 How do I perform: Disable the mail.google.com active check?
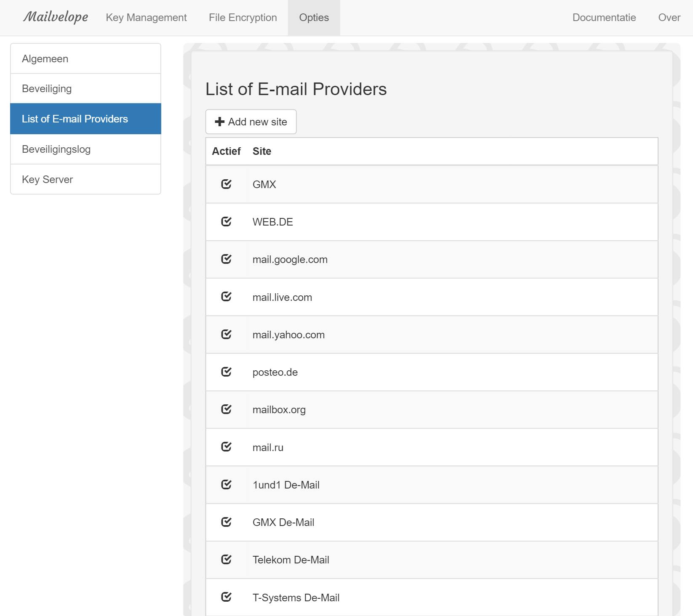(x=226, y=259)
